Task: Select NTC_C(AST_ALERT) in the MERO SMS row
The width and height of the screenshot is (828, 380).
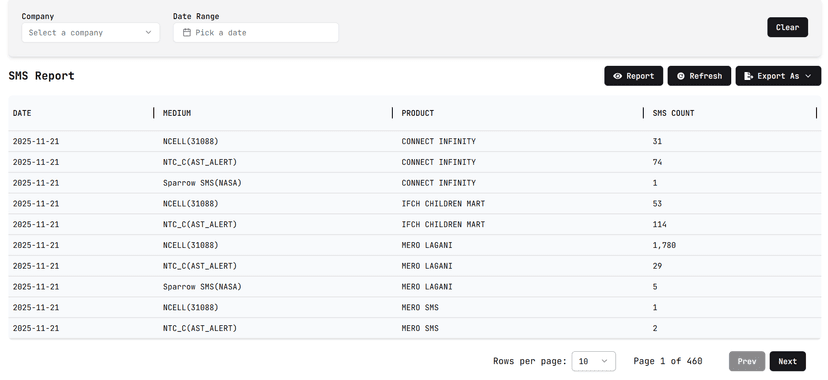Action: [200, 328]
